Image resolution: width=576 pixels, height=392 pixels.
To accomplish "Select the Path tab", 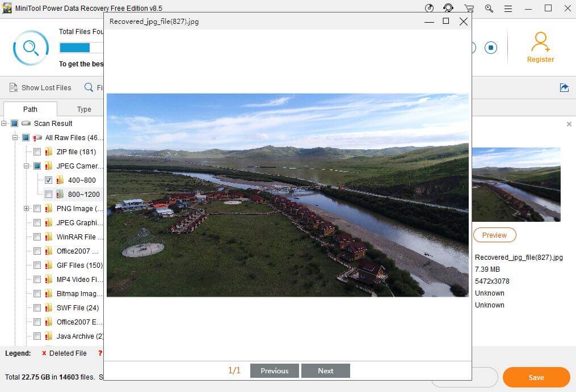I will [30, 109].
